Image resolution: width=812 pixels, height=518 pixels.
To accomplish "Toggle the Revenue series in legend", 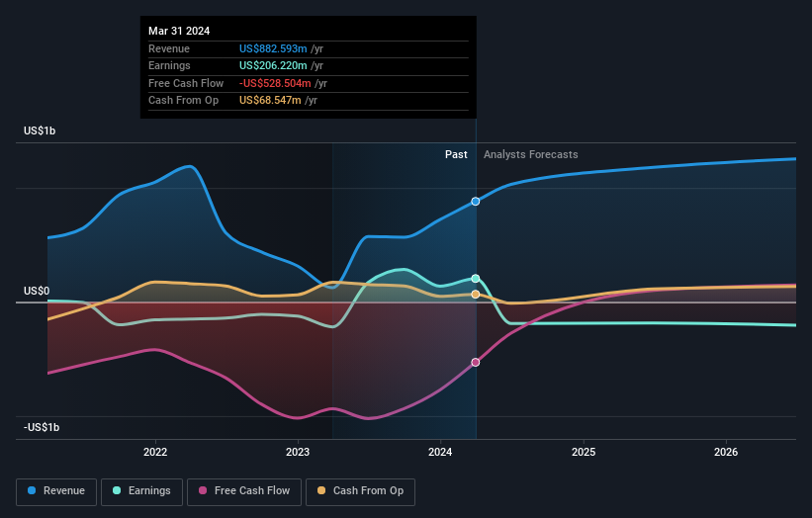I will click(56, 491).
